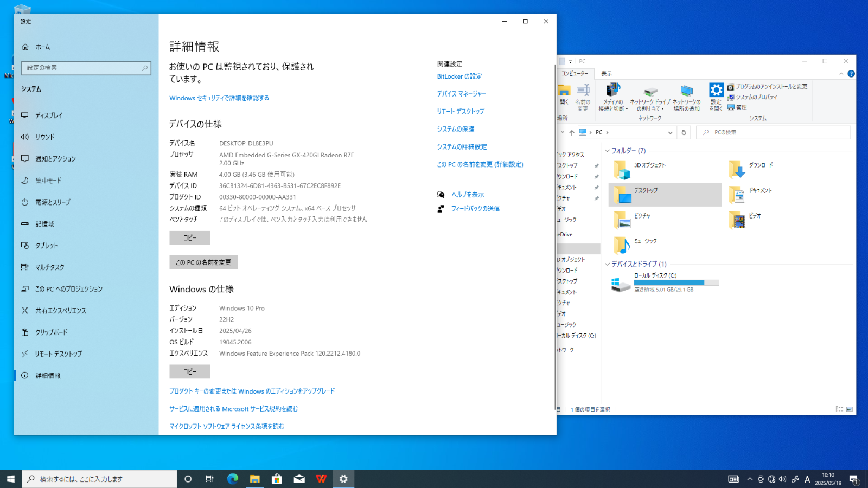Open the ソフトウェア ライセンス条項 link
Screen dimensions: 868x488
pos(227,427)
